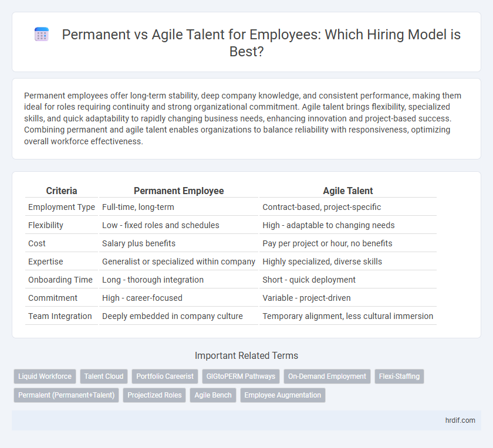Click the Agile Talent column header
Viewport: 493px width, 448px height.
(347, 191)
